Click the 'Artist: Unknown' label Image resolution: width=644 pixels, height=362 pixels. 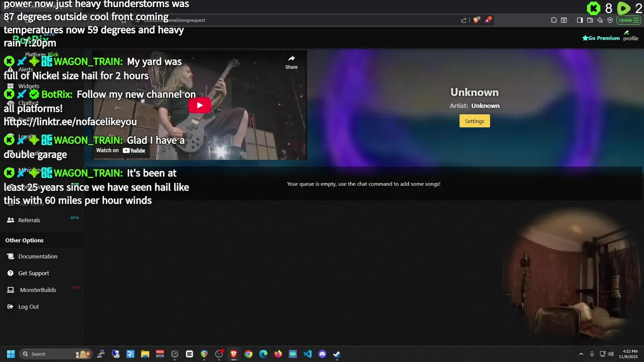tap(474, 106)
